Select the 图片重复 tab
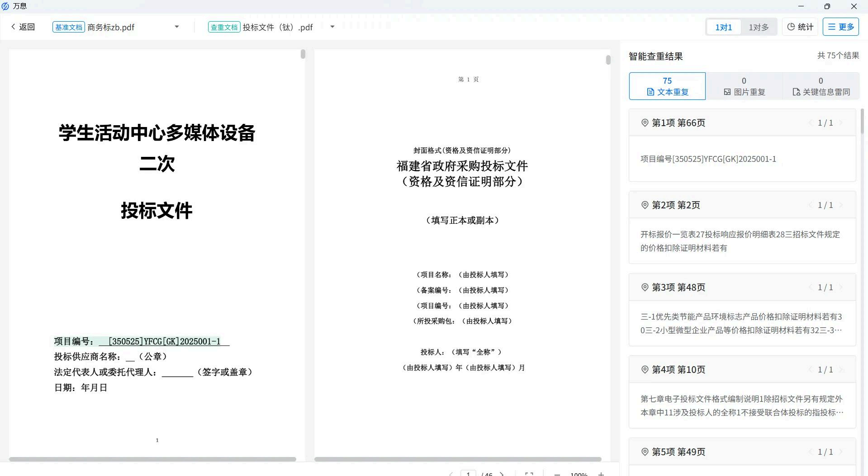The image size is (868, 476). click(744, 86)
